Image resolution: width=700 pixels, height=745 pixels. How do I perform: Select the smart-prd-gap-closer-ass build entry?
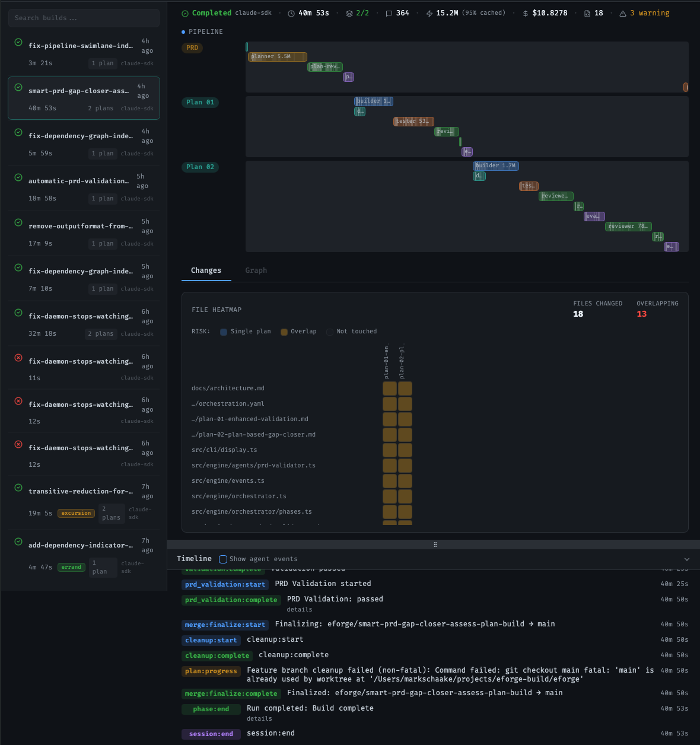click(84, 98)
